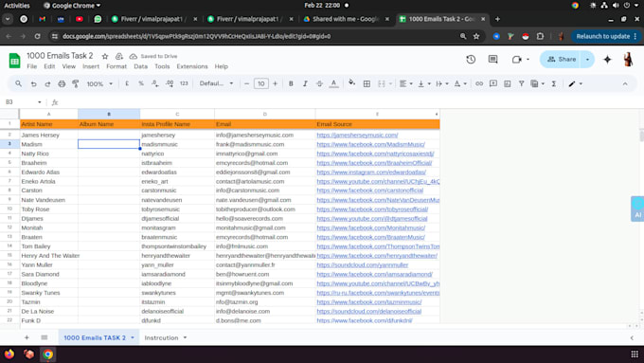The width and height of the screenshot is (644, 363).
Task: Open version history clock icon
Action: click(x=471, y=59)
